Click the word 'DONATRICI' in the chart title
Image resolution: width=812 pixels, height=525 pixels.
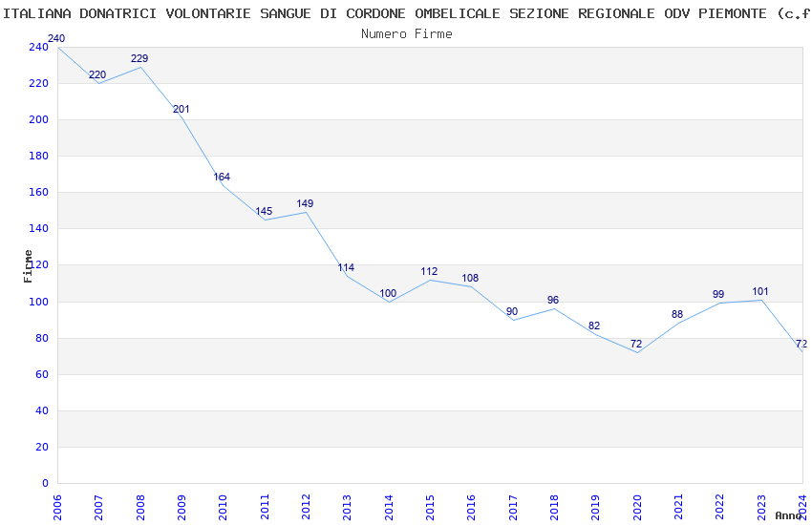pyautogui.click(x=118, y=13)
